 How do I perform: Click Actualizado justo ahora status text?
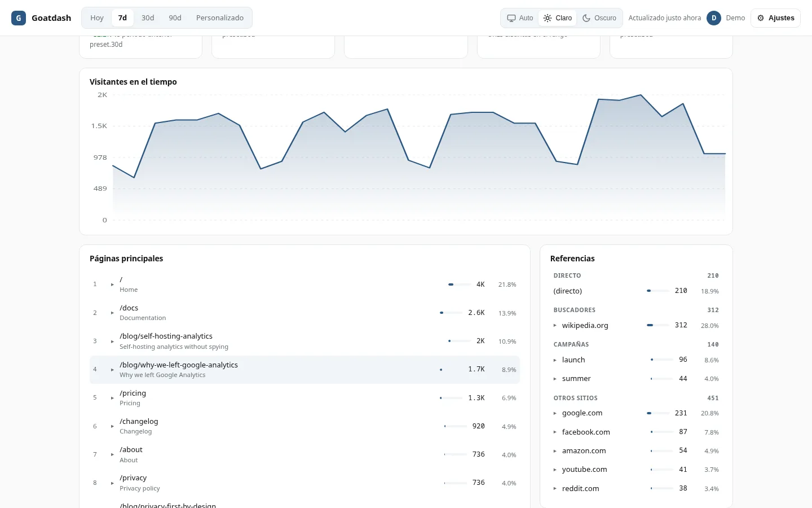click(665, 18)
